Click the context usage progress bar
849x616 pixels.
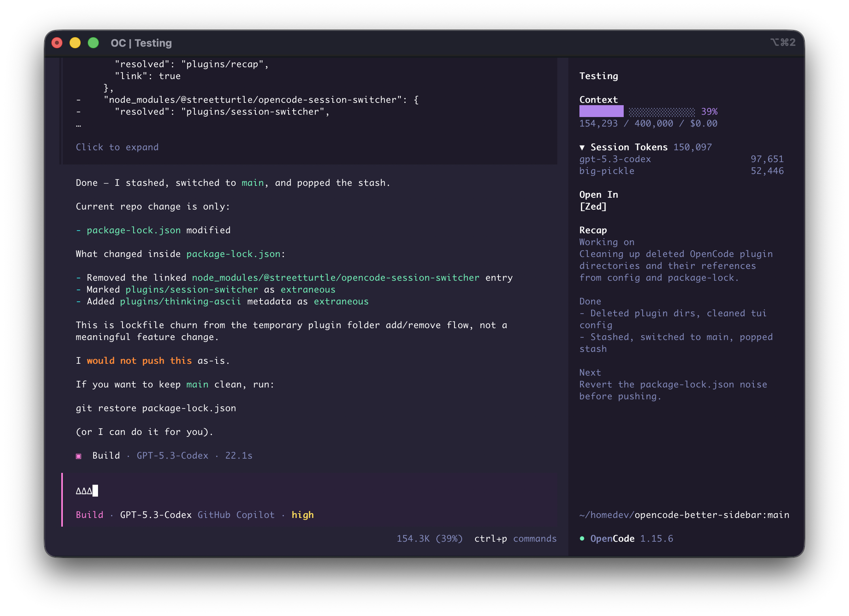[637, 111]
